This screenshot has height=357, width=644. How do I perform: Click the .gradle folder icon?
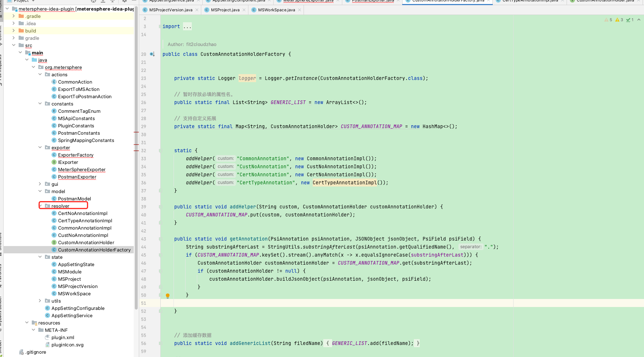(x=21, y=16)
